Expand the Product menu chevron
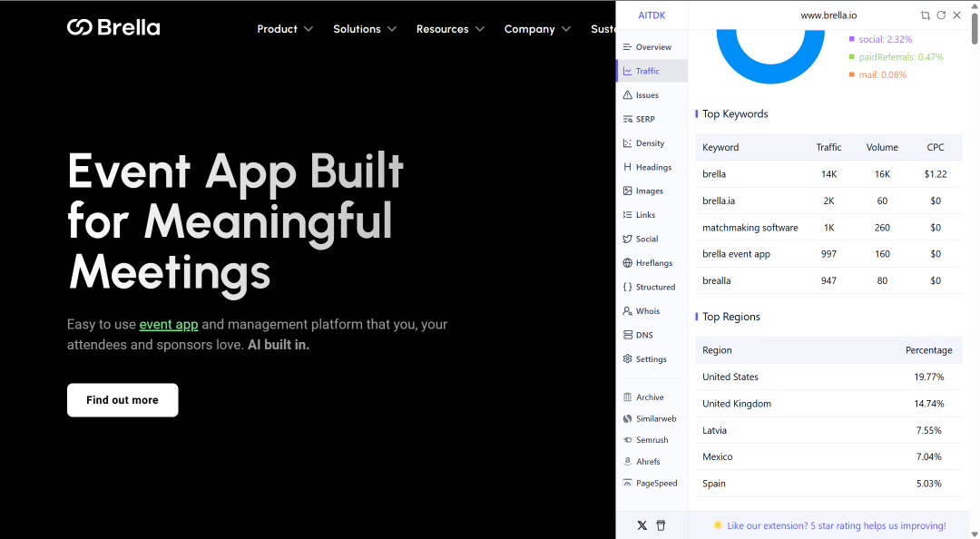Image resolution: width=980 pixels, height=539 pixels. pos(309,29)
